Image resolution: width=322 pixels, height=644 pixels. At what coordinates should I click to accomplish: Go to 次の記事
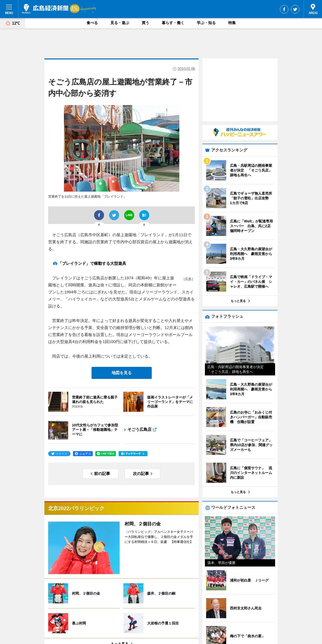[142, 474]
